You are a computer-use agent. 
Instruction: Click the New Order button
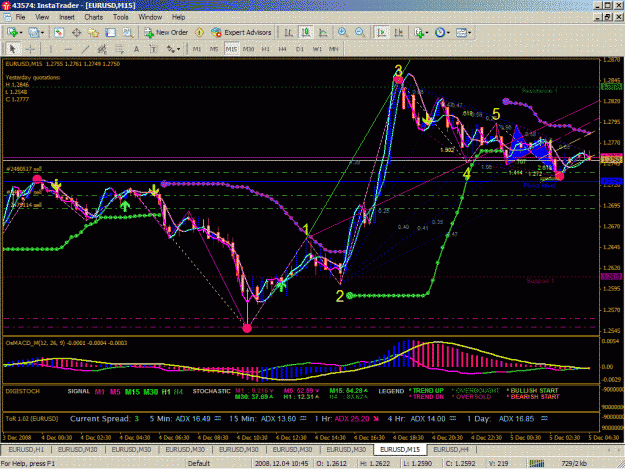(x=166, y=33)
